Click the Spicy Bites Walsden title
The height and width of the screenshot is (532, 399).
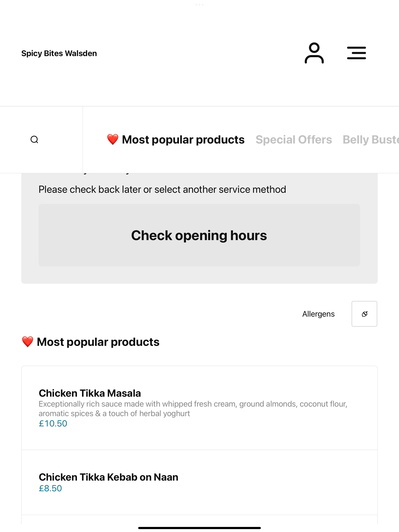coord(59,53)
